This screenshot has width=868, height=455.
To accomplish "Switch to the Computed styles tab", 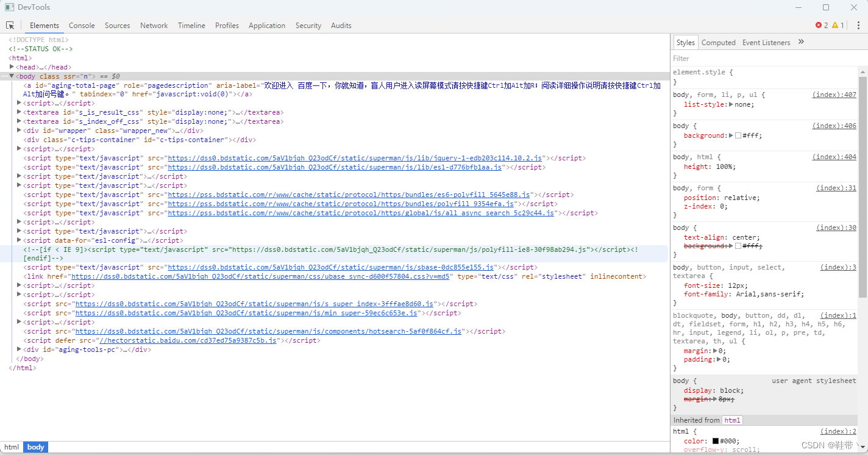I will (x=719, y=43).
